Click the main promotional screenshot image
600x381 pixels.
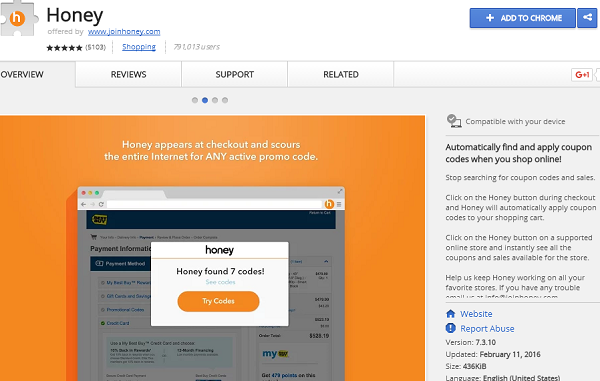pyautogui.click(x=212, y=248)
